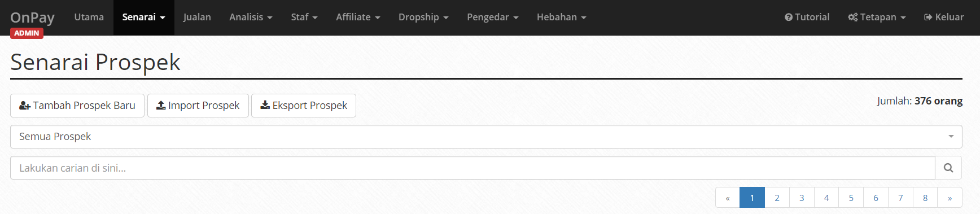Click the Lakukan carian search field
980x214 pixels.
pyautogui.click(x=473, y=168)
